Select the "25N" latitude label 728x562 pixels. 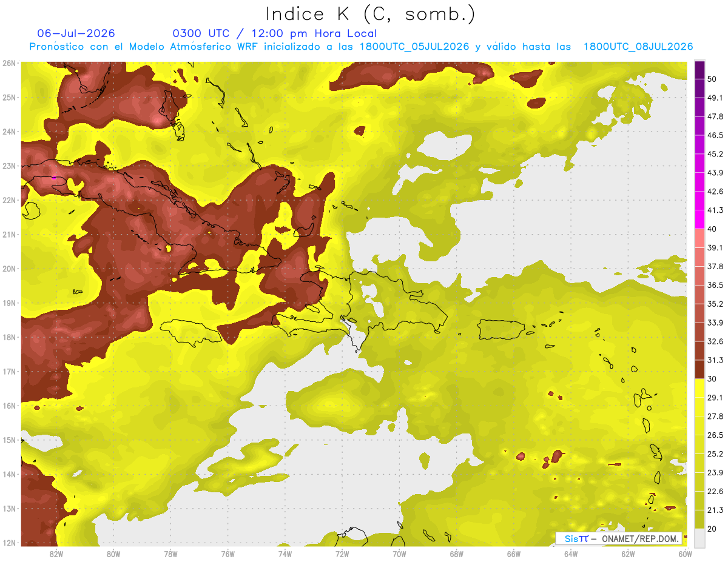(x=8, y=98)
